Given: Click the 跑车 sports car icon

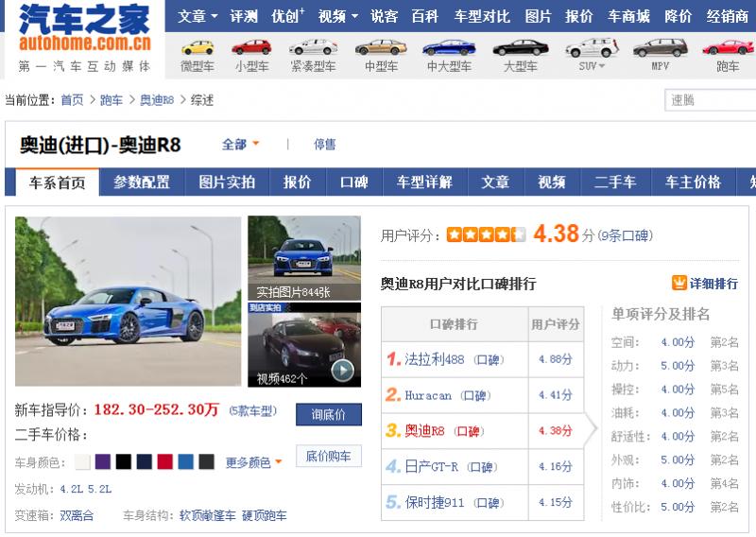Looking at the screenshot, I should point(728,48).
